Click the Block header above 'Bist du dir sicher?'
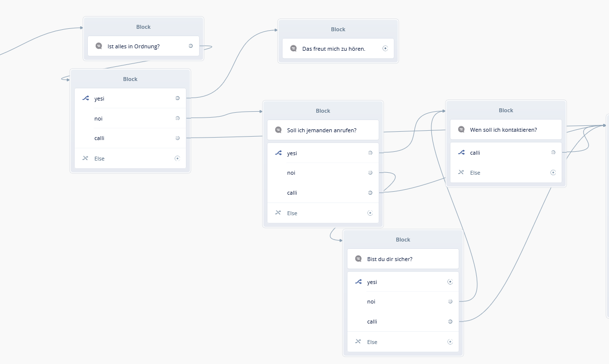609x364 pixels. [x=403, y=240]
